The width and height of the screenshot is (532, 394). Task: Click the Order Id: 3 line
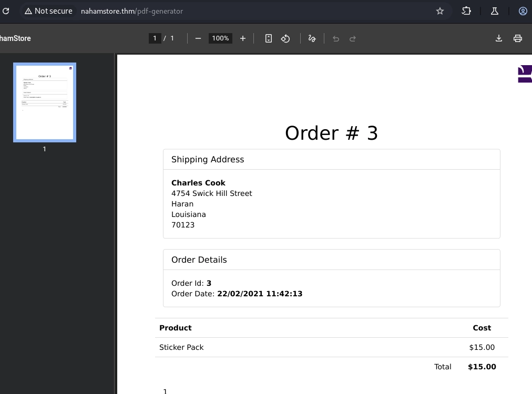[191, 283]
